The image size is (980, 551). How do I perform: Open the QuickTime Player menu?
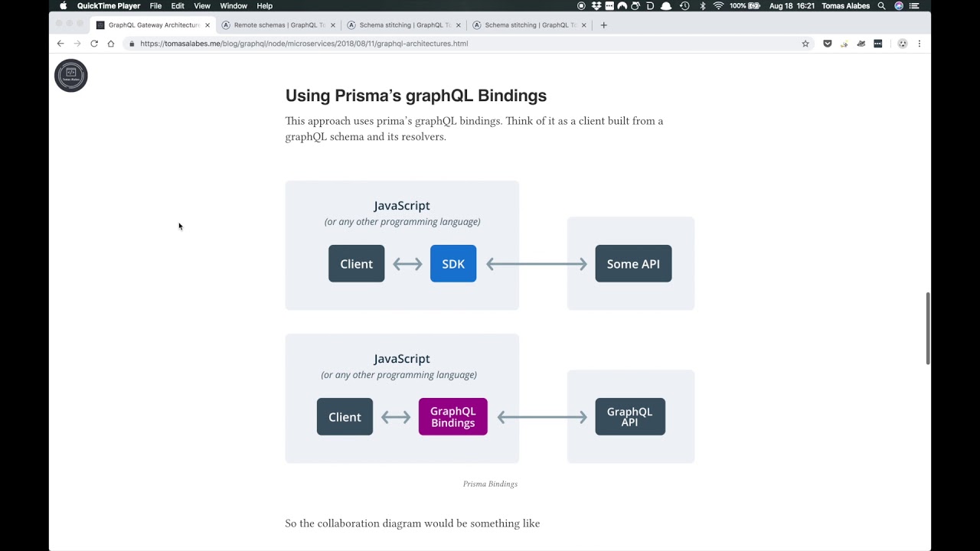[109, 5]
